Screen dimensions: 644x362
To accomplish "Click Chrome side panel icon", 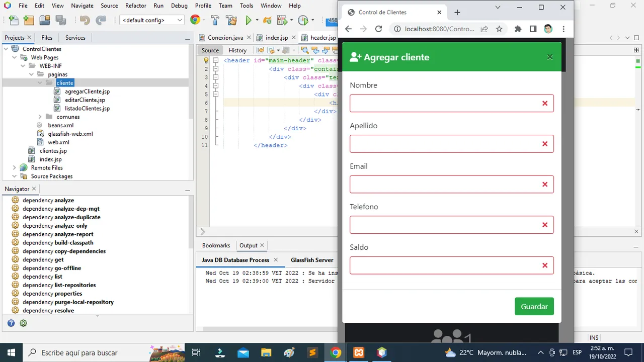I will coord(533,29).
